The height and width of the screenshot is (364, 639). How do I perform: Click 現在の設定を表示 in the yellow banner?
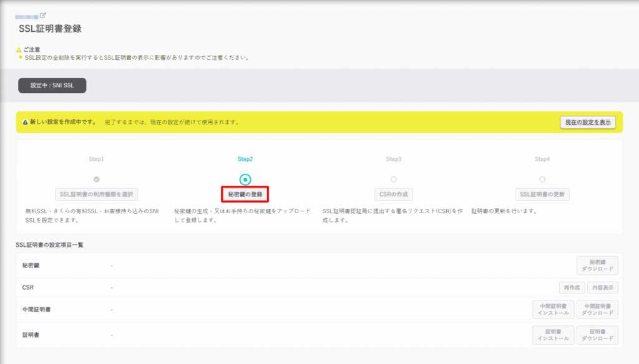[587, 122]
